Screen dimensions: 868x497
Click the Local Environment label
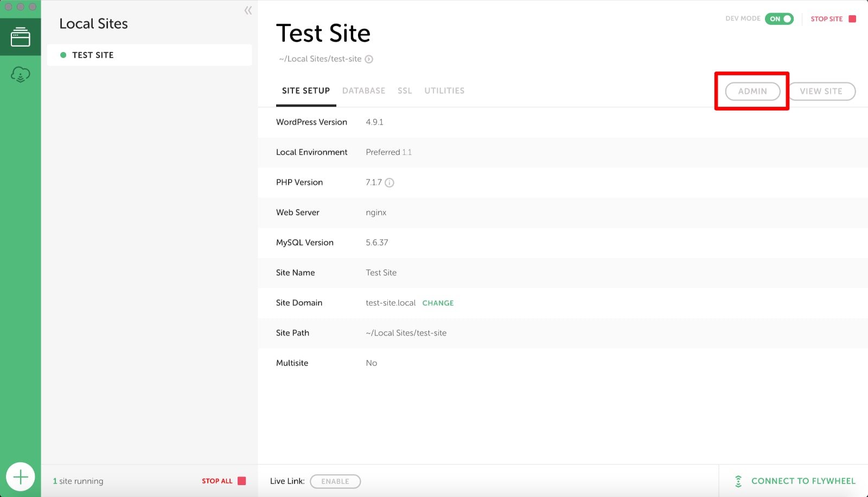pyautogui.click(x=311, y=152)
